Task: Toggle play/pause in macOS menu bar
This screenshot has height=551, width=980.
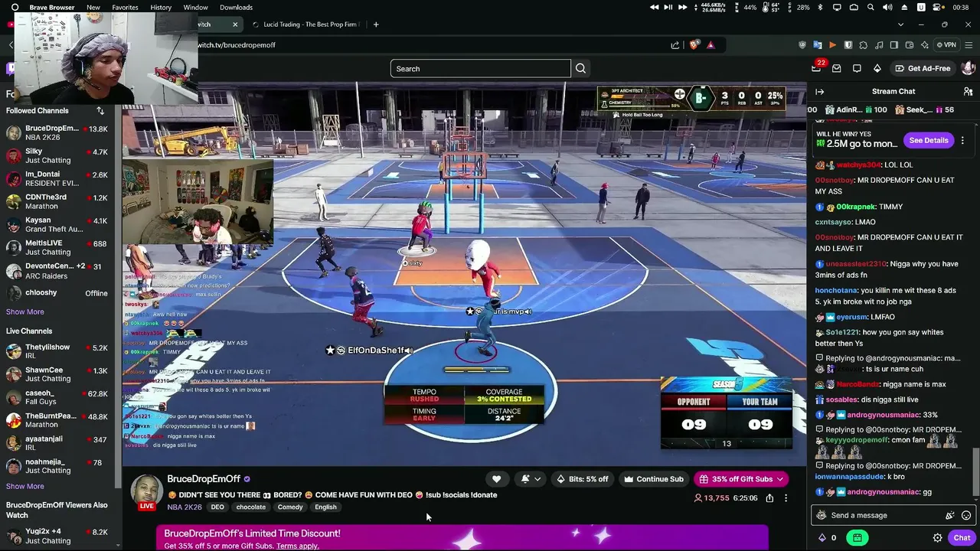Action: click(x=668, y=8)
